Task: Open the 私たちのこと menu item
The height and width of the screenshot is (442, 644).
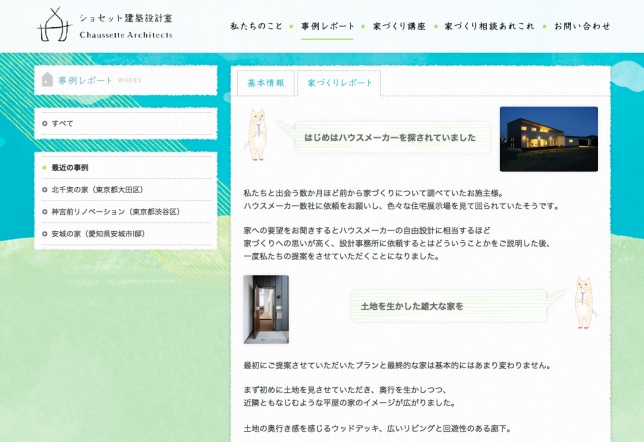Action: pos(256,26)
